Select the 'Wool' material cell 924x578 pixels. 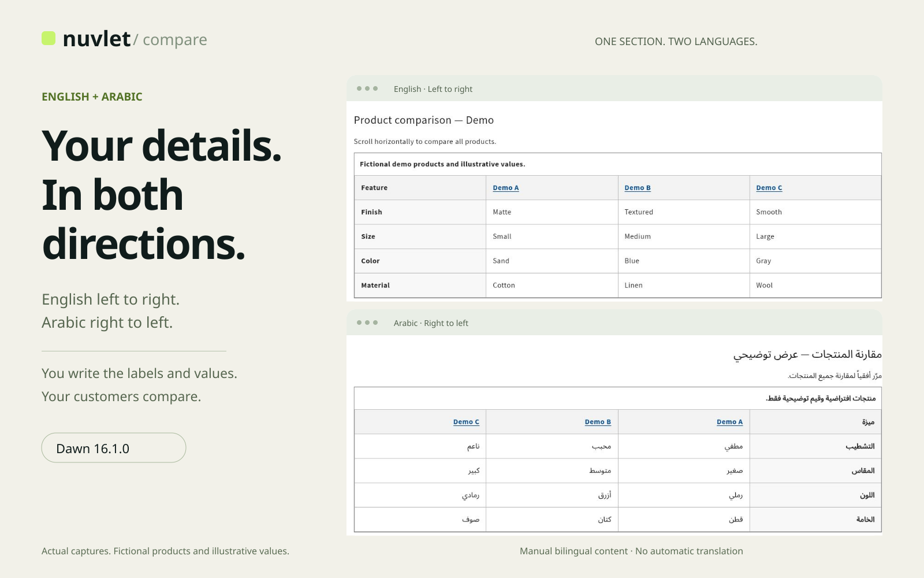click(815, 286)
